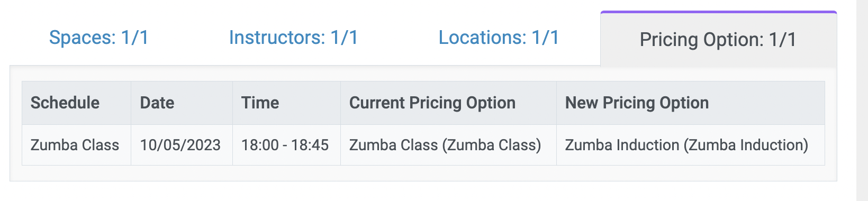868x201 pixels.
Task: Click the empty area below table row
Action: (x=423, y=173)
